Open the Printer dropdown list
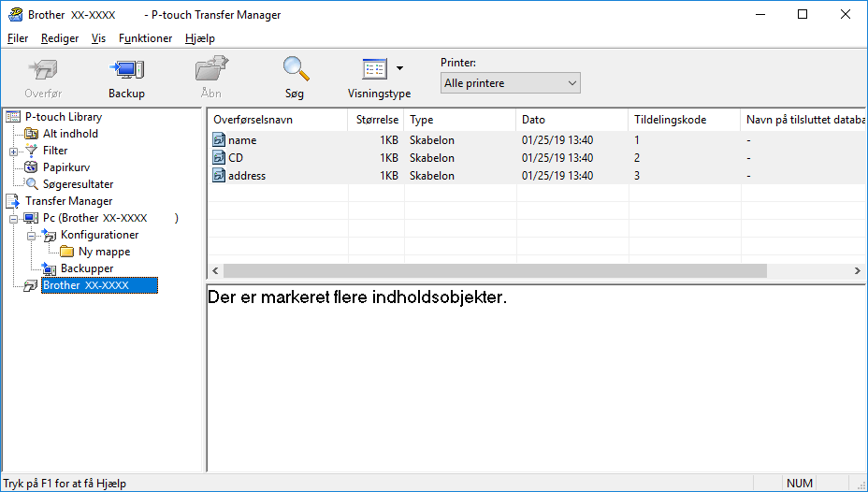 (510, 83)
